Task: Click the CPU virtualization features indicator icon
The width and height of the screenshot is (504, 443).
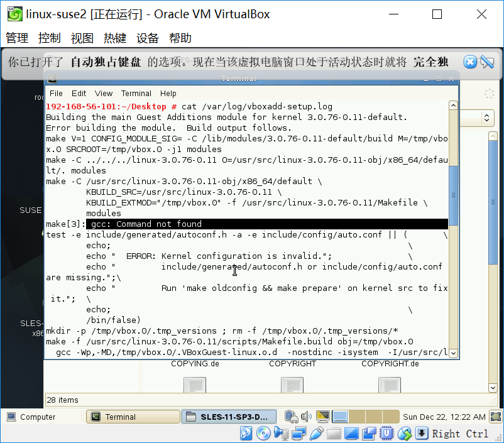Action: click(x=386, y=434)
